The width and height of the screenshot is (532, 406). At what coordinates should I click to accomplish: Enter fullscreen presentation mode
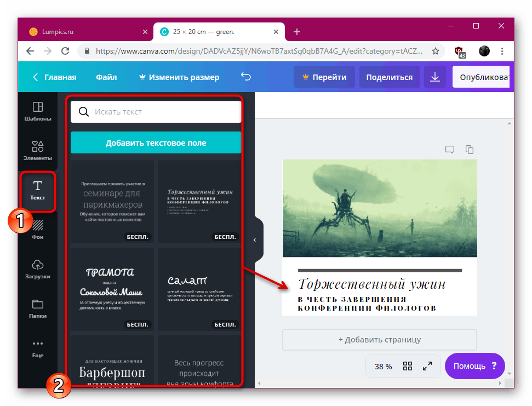tap(427, 366)
